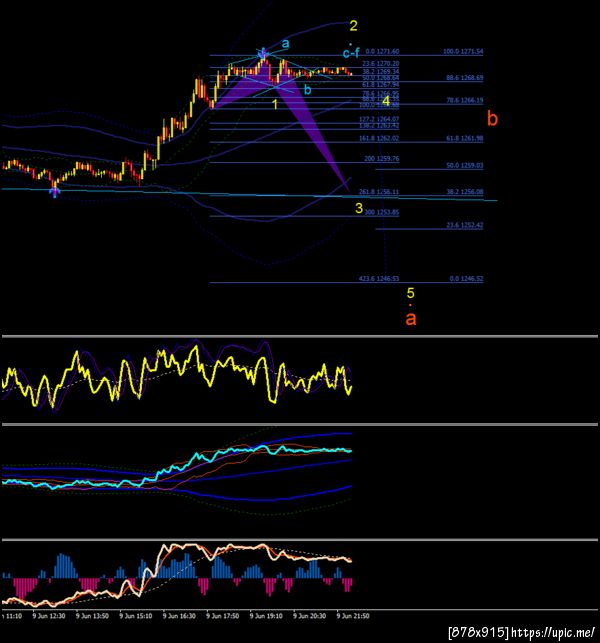Select the yellow wave label 4
The image size is (600, 643).
(386, 100)
